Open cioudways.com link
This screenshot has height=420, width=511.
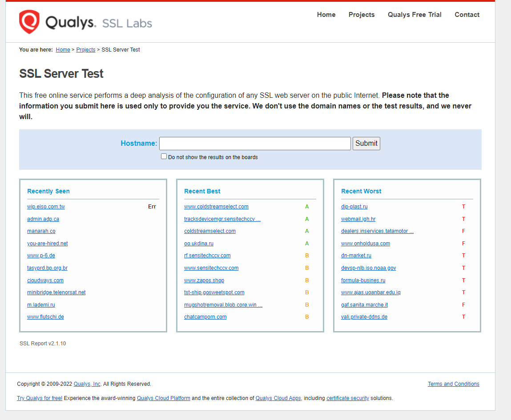coord(45,280)
